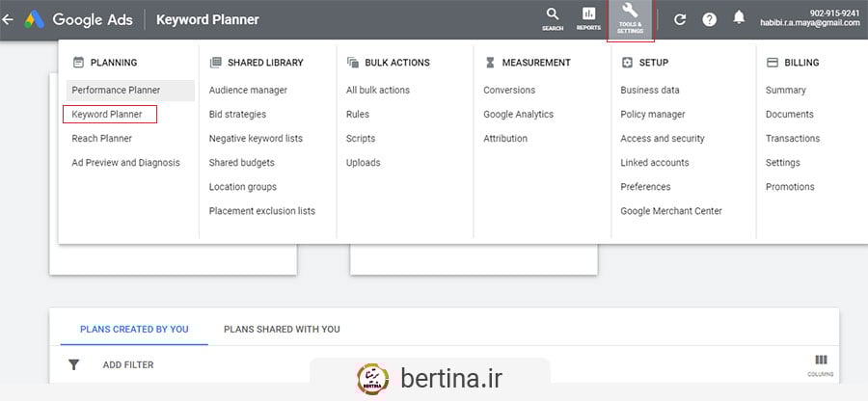Screen dimensions: 868x401
Task: Click the account email habibi.r.a.maya@gmail.com
Action: (810, 23)
